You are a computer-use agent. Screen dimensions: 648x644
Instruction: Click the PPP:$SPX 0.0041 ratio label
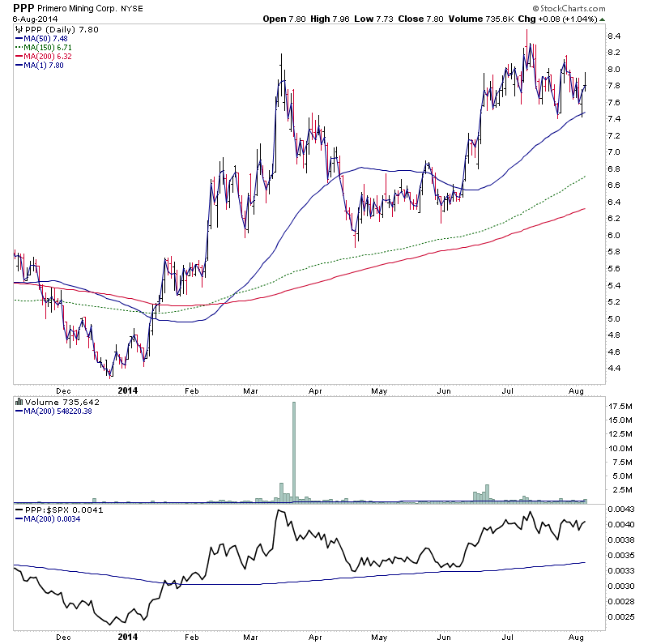64,510
